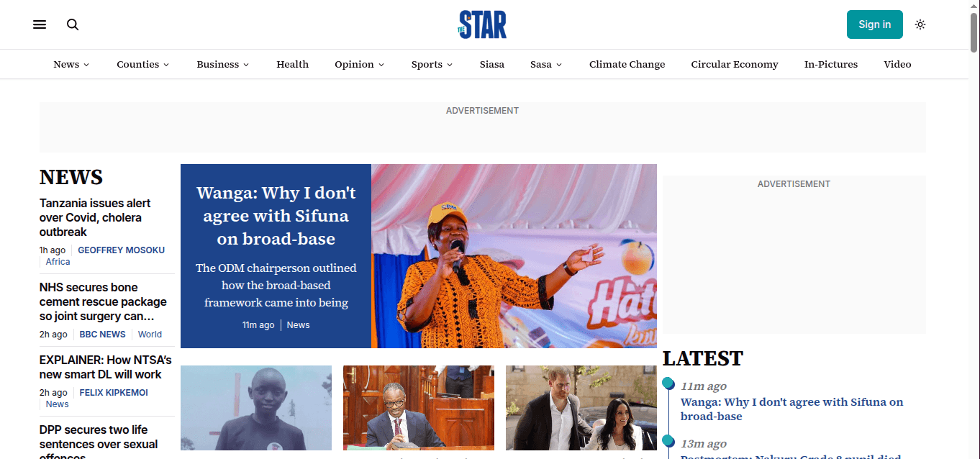Open author FELIX KIPKEMOI link
This screenshot has height=459, width=980.
click(x=114, y=393)
